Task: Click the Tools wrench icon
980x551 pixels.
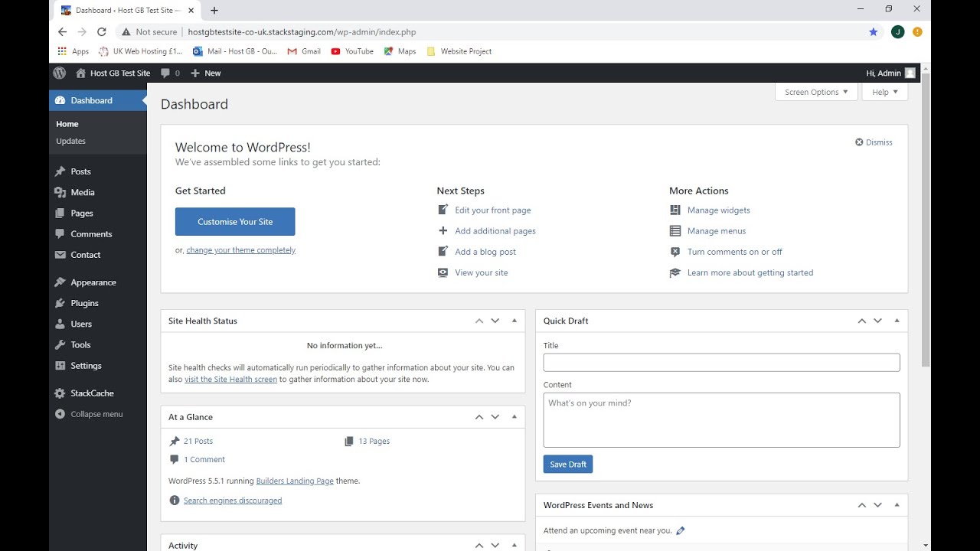Action: point(60,344)
